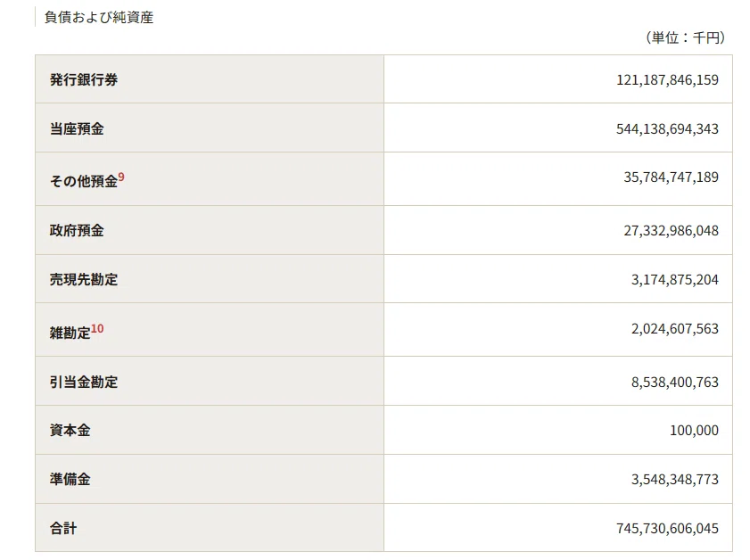Screen dimensions: 750x560
Task: Click the 当座預金 row label
Action: (x=77, y=128)
